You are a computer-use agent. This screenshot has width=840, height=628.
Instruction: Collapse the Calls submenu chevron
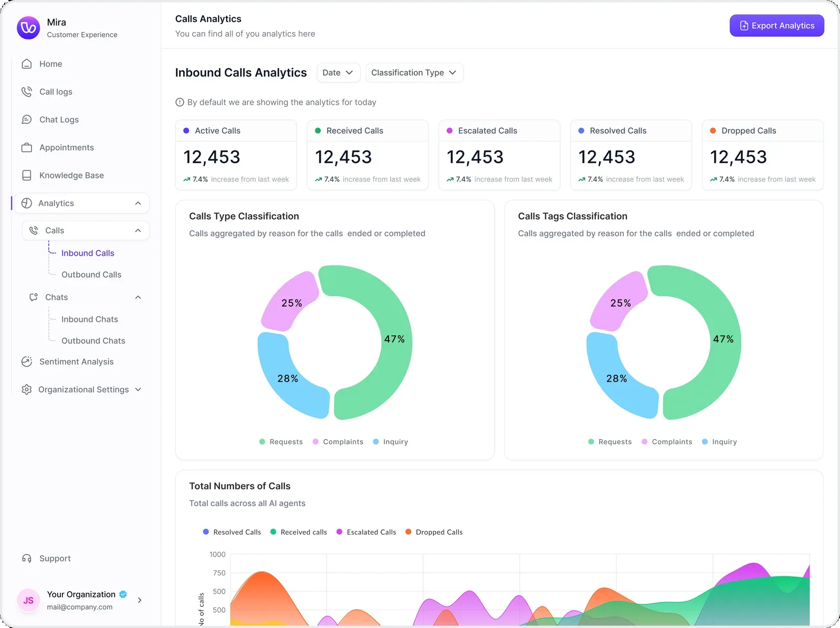pos(138,231)
